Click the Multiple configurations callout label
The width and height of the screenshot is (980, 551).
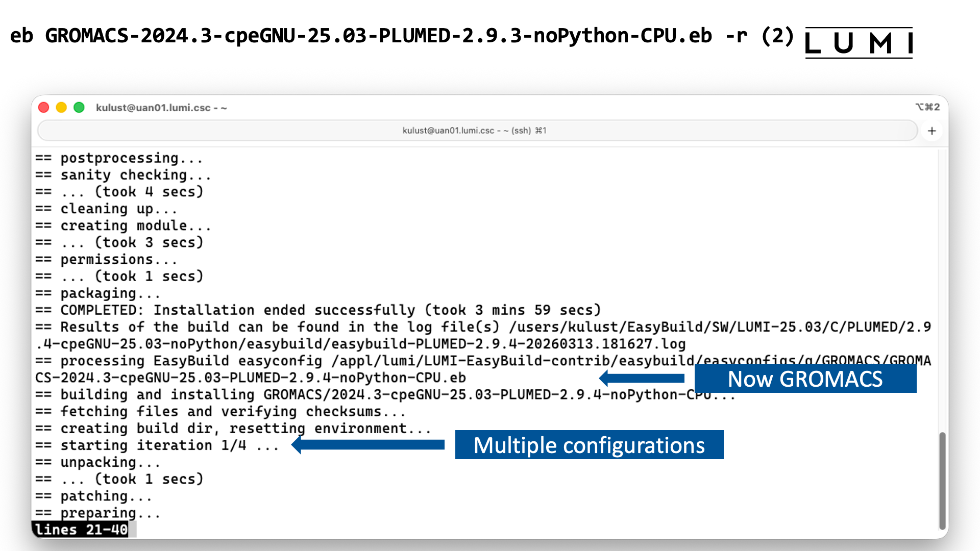pyautogui.click(x=589, y=445)
